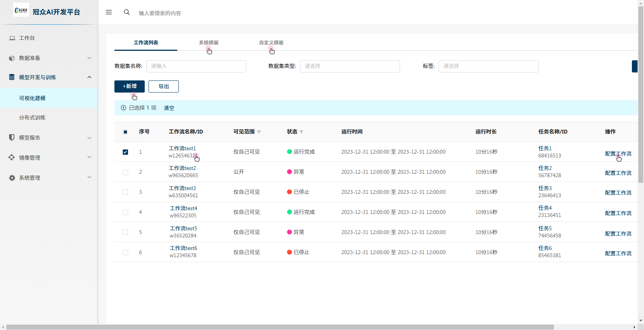
Task: Click the 数据集名称 input field
Action: (196, 66)
